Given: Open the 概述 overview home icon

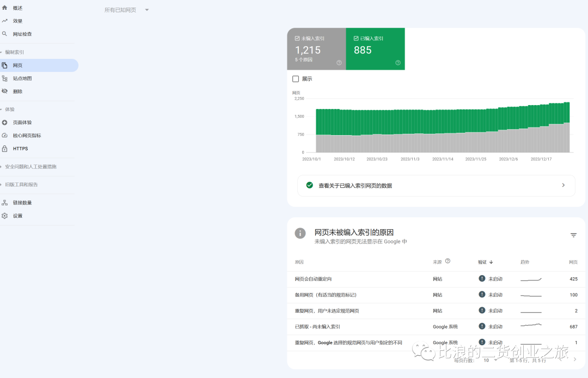Looking at the screenshot, I should 6,8.
